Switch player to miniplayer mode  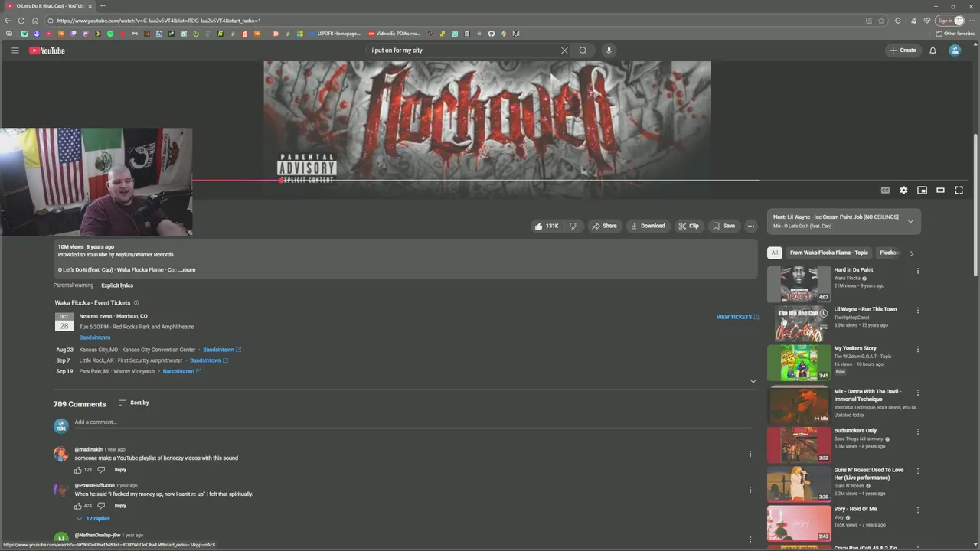[922, 191]
